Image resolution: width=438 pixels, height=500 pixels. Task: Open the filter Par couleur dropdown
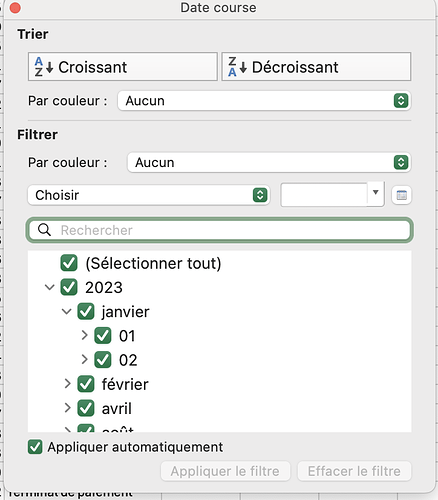[269, 162]
